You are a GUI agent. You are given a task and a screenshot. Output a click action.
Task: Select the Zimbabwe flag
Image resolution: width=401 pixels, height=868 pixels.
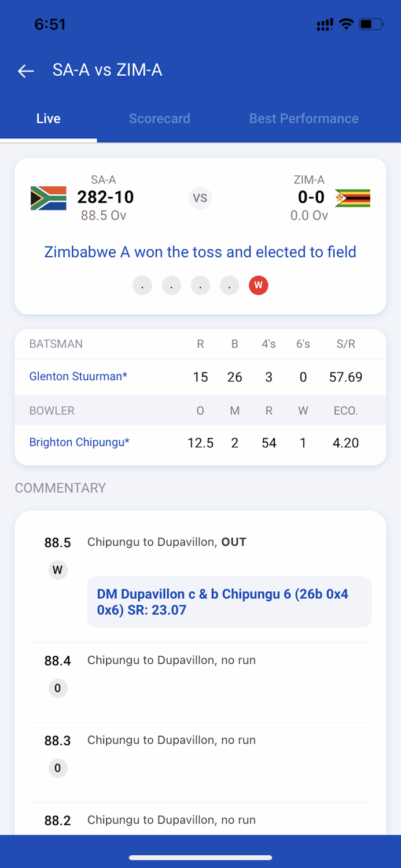point(352,197)
